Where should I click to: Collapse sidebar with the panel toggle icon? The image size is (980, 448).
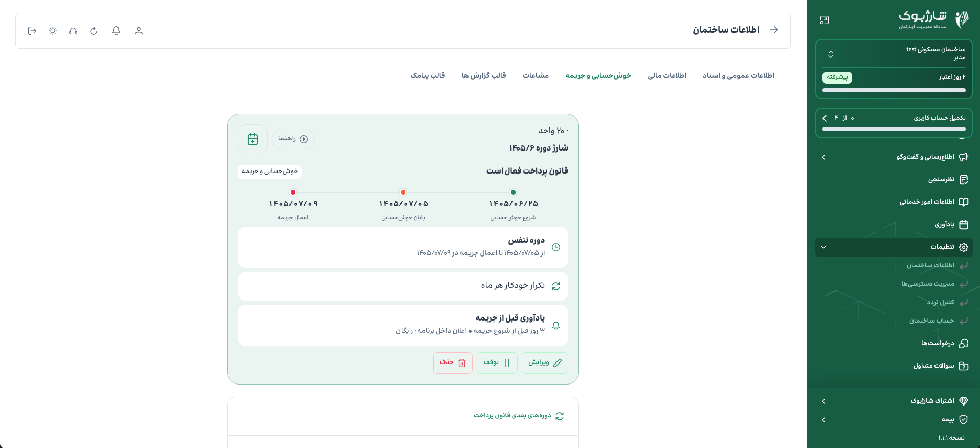(824, 20)
